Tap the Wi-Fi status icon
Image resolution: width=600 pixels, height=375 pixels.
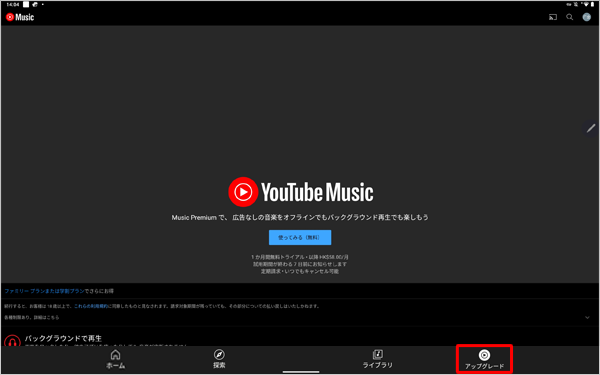585,4
